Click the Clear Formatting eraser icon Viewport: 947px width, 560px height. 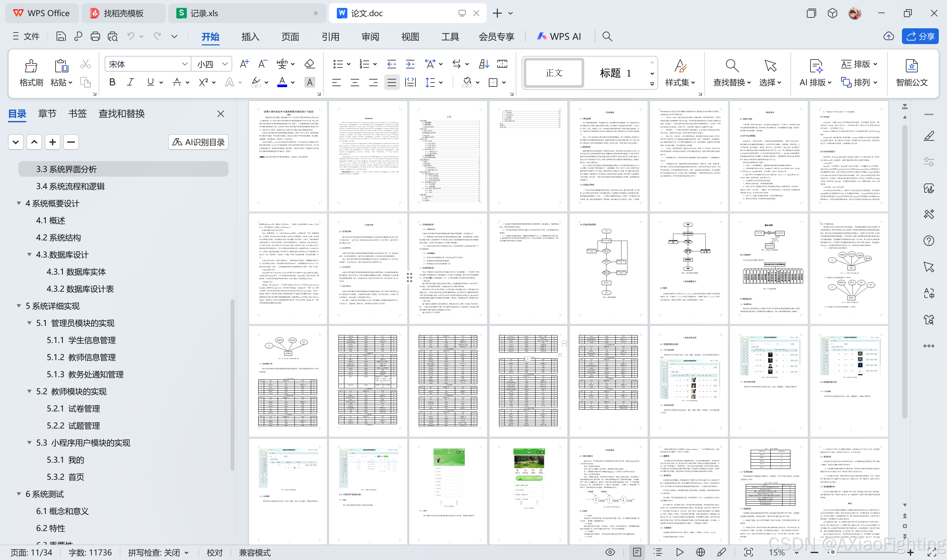coord(310,64)
